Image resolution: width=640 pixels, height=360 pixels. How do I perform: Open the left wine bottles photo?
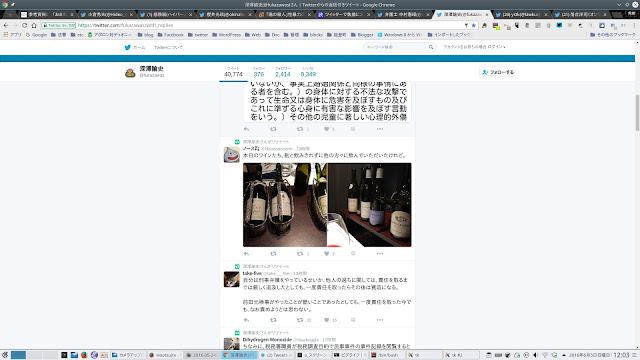tap(284, 205)
